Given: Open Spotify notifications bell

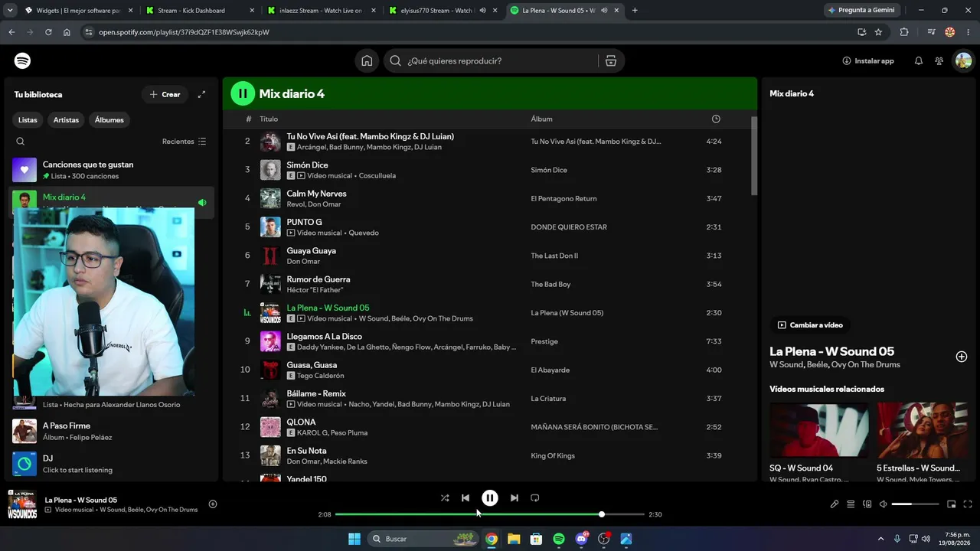Looking at the screenshot, I should pos(919,61).
